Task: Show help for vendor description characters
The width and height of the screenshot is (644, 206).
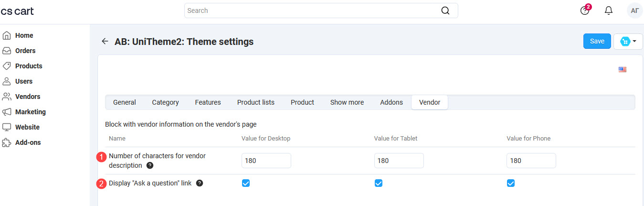Action: pyautogui.click(x=150, y=165)
